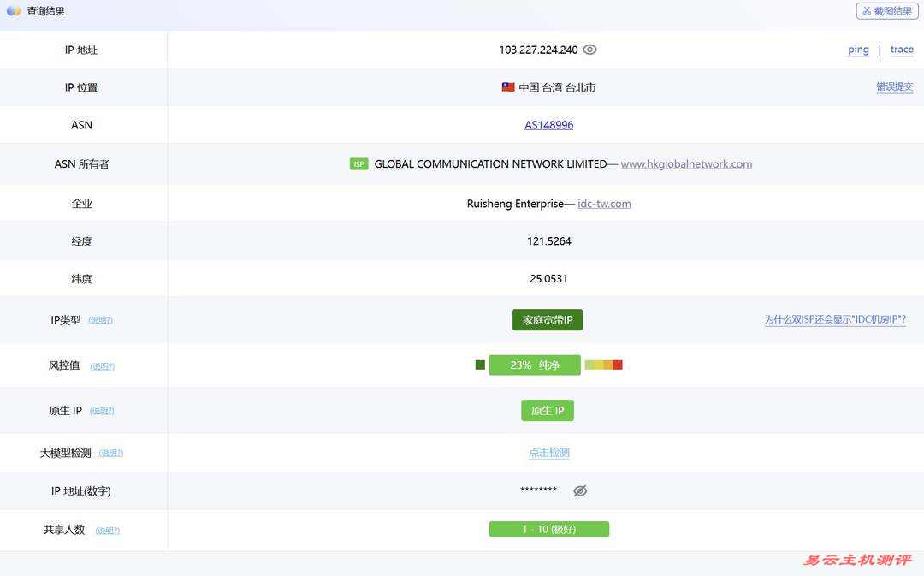The height and width of the screenshot is (576, 924).
Task: Click the Taiwan flag icon in IP 位置
Action: coord(508,87)
